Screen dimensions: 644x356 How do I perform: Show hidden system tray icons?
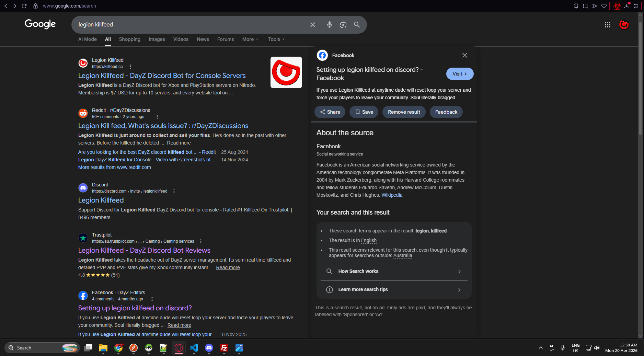[541, 348]
